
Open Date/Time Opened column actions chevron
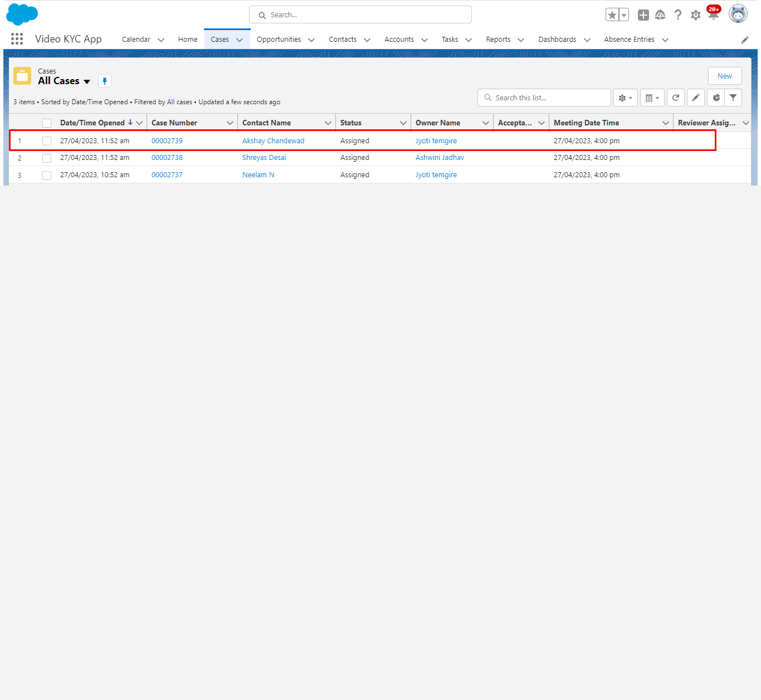point(139,123)
